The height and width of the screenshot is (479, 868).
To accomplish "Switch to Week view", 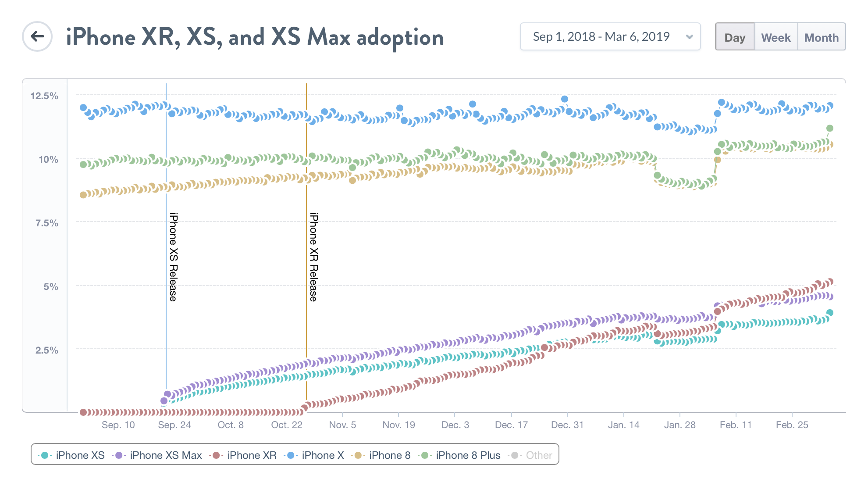I will pyautogui.click(x=776, y=37).
